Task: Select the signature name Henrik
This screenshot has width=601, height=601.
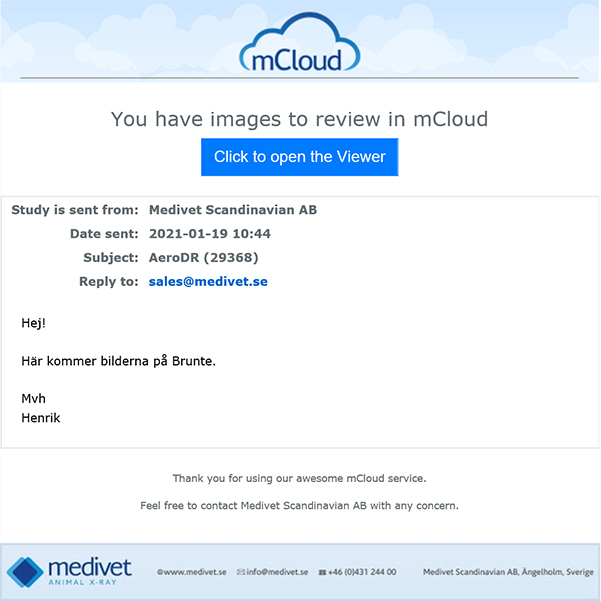Action: pos(41,418)
